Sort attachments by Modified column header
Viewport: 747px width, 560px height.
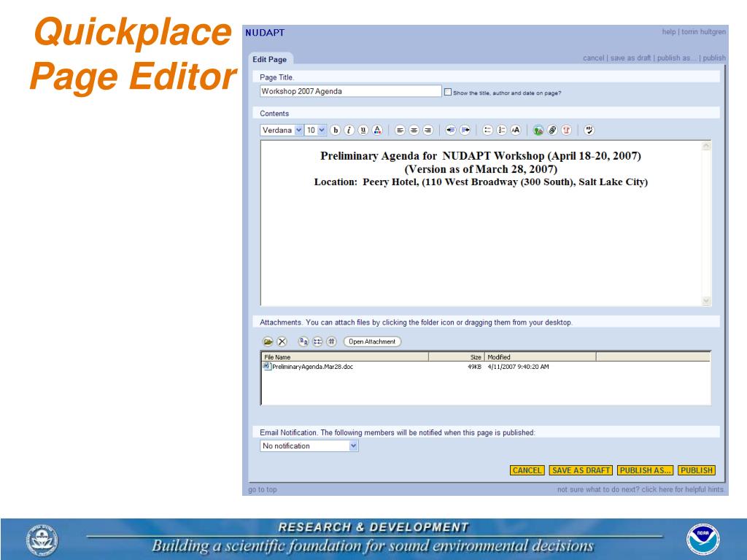(x=541, y=357)
